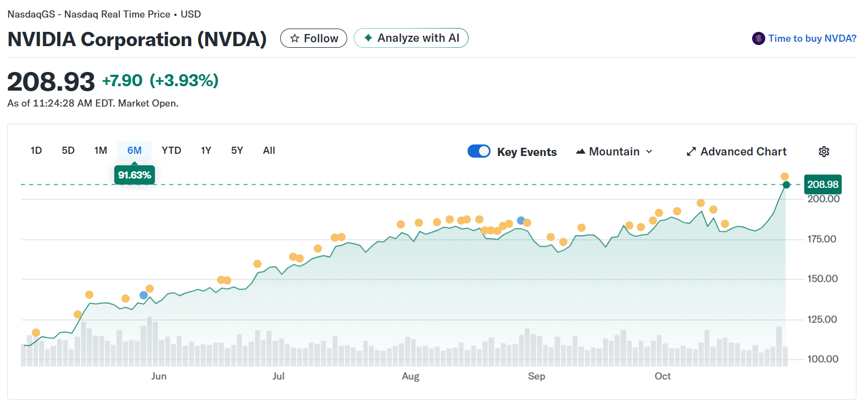The height and width of the screenshot is (407, 868).
Task: Open chart display options via Mountain menu
Action: click(x=614, y=152)
